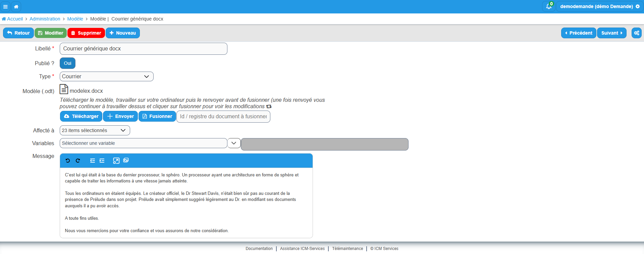Go to the Suivant record

pyautogui.click(x=612, y=33)
